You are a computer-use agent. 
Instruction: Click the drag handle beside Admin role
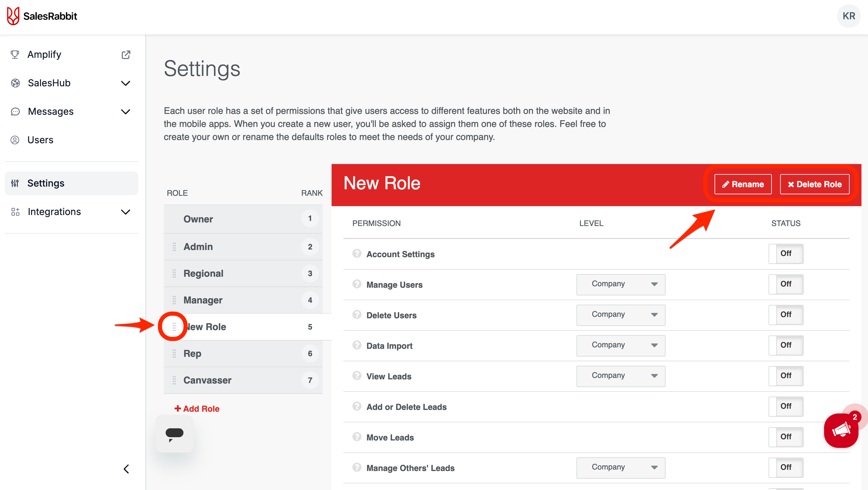click(174, 247)
